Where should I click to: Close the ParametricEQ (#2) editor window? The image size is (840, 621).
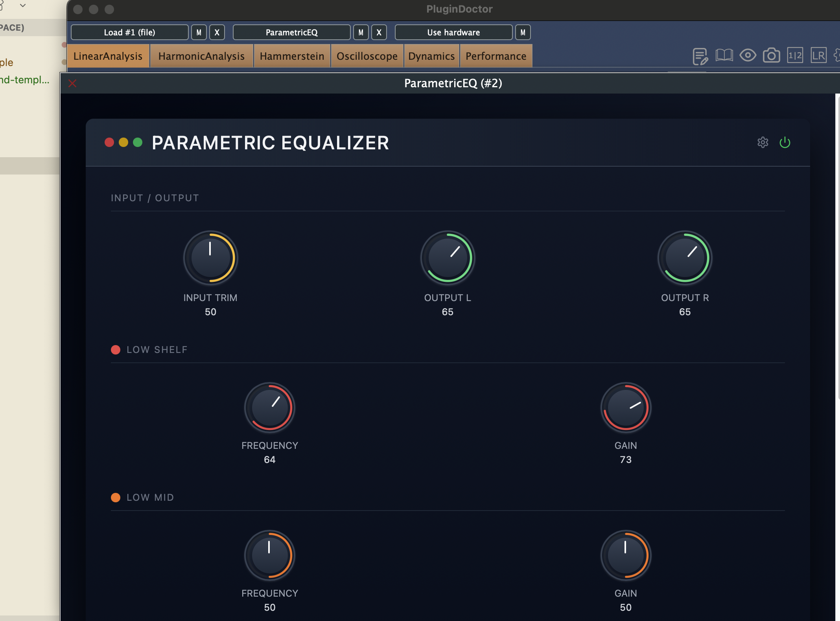(x=72, y=83)
